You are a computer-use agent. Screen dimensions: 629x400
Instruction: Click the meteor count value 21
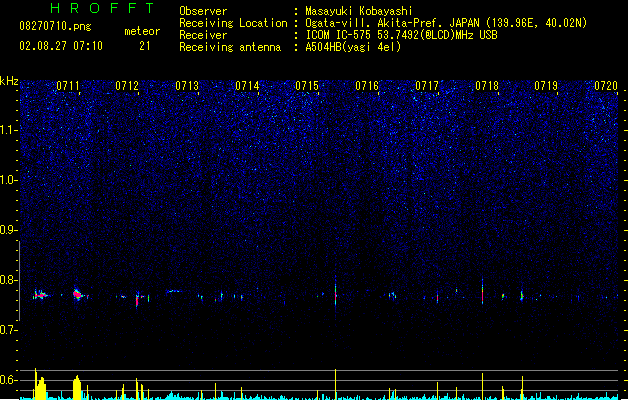click(145, 46)
